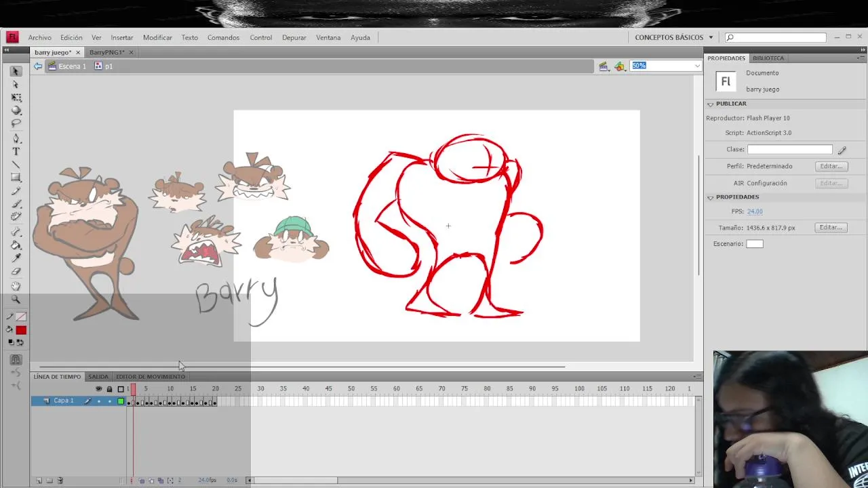
Task: Select the Zoom magnifier tool
Action: point(16,300)
